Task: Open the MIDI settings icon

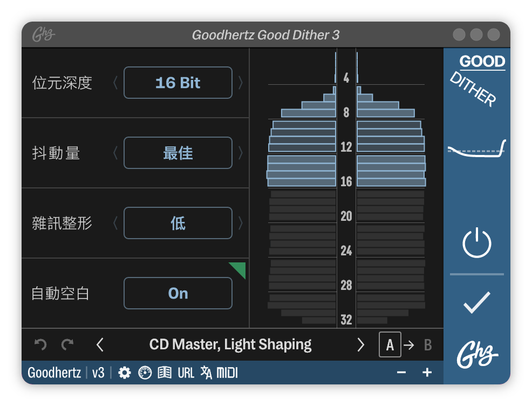Action: pyautogui.click(x=228, y=373)
